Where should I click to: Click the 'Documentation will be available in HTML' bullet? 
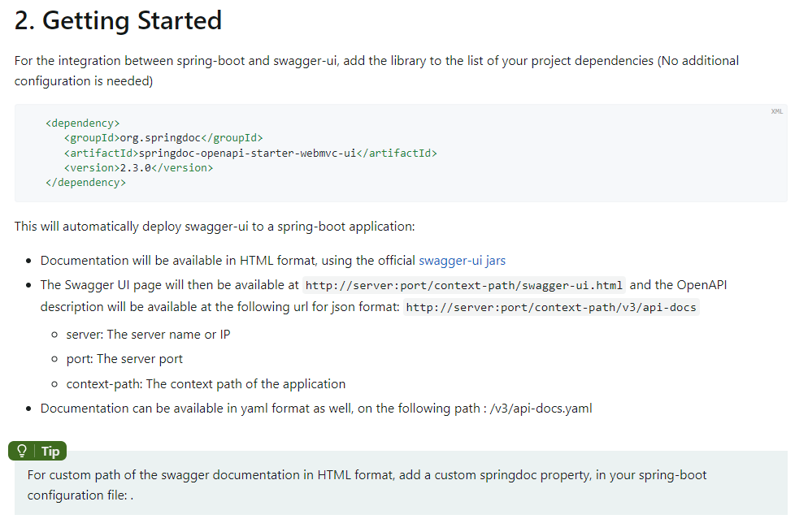tap(272, 261)
